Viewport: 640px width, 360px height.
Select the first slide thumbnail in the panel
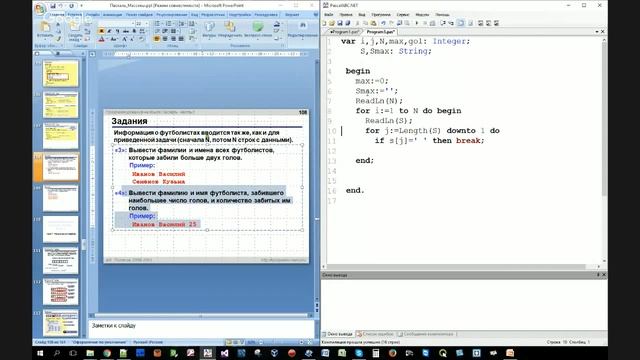pos(60,73)
